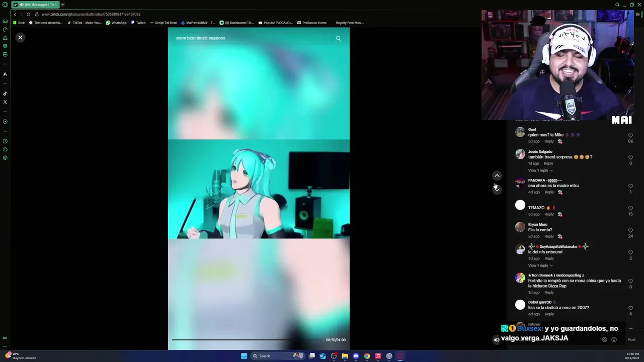Open emoji picker in comment box

tap(614, 339)
